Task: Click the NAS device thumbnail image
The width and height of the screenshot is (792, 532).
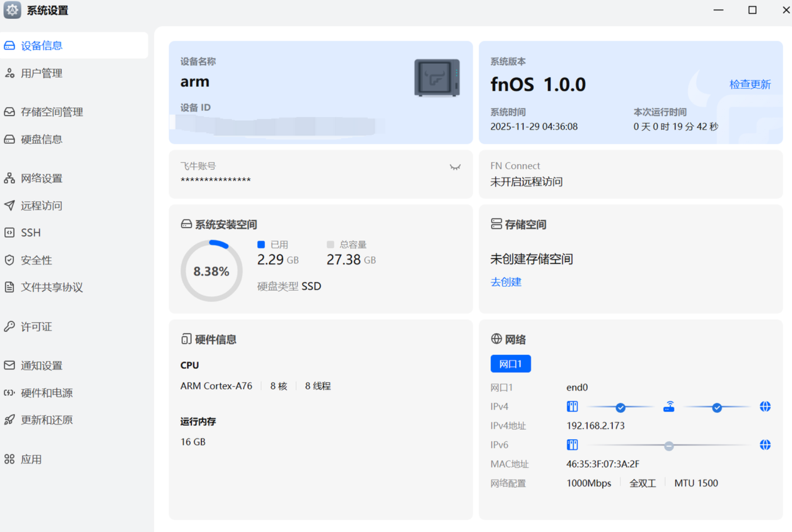Action: pos(436,78)
